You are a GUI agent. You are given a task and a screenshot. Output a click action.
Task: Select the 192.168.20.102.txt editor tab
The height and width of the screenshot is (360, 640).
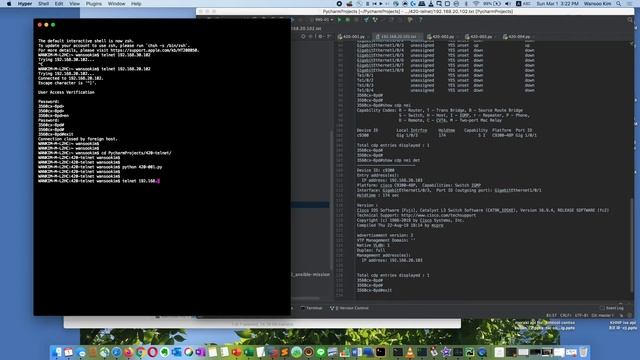[398, 37]
